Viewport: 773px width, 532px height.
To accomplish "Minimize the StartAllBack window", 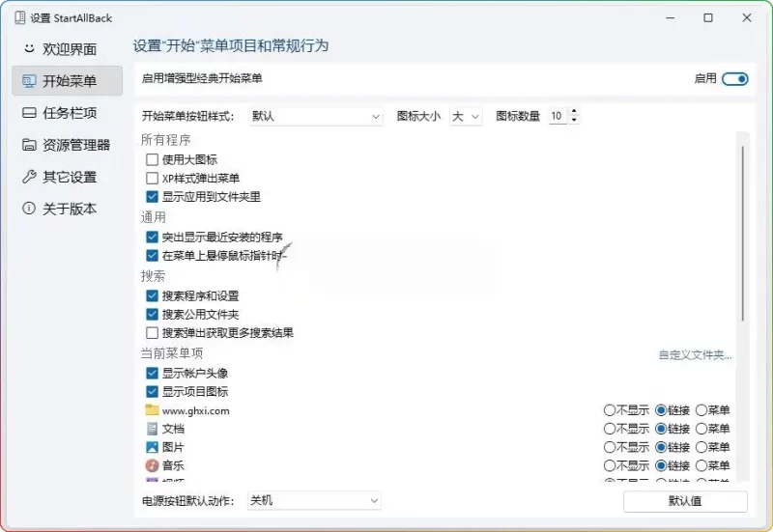I will coord(670,18).
